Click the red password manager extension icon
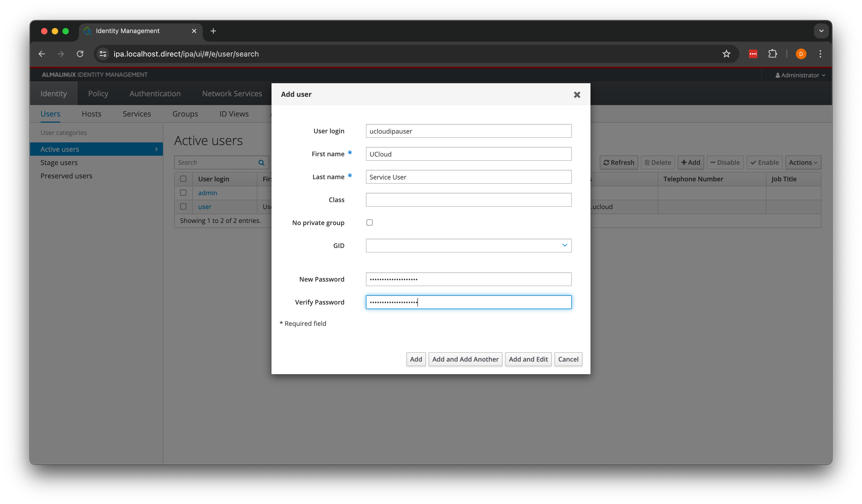Viewport: 862px width, 504px height. click(x=753, y=54)
